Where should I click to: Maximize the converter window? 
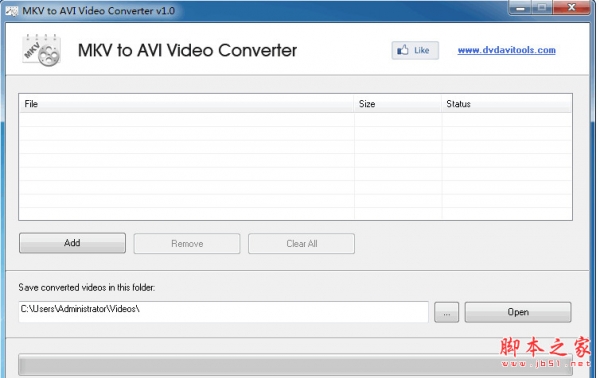click(542, 7)
